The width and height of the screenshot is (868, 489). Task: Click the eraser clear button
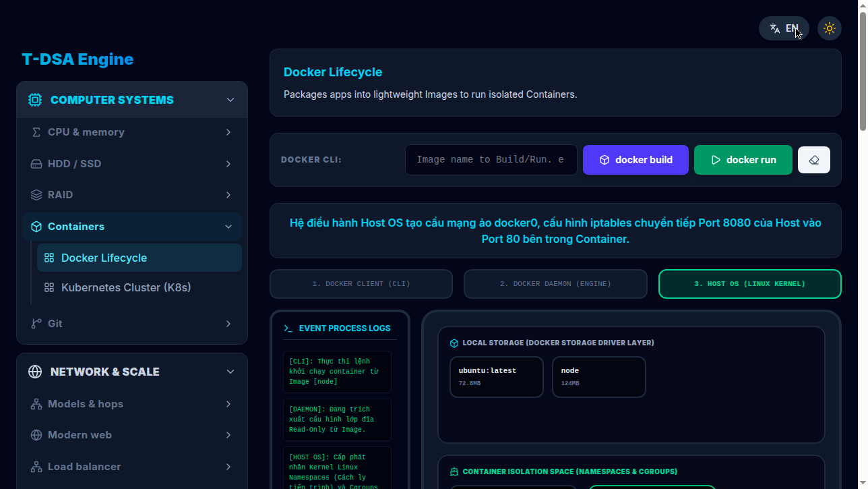pos(814,160)
